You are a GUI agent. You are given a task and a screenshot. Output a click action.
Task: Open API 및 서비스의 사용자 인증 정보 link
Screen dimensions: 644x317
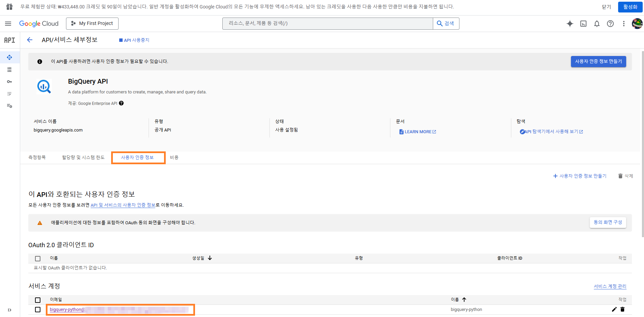tap(123, 205)
